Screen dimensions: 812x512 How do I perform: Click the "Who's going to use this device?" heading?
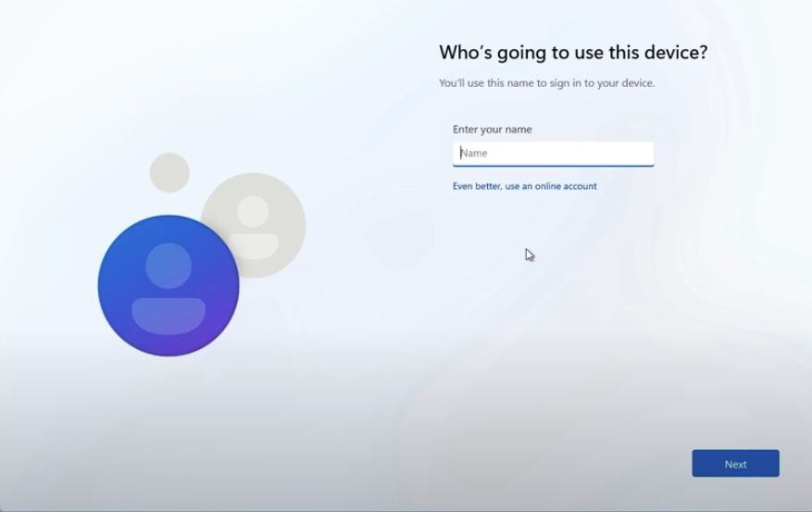tap(573, 53)
